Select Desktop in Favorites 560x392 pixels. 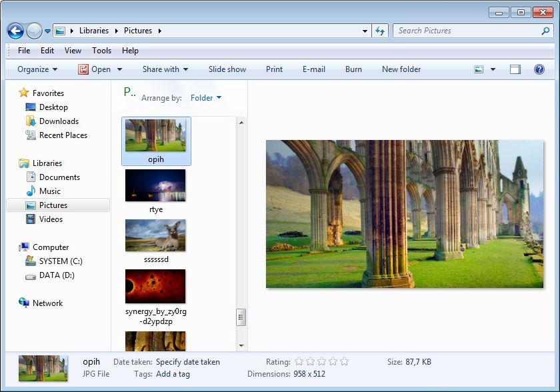(x=53, y=107)
